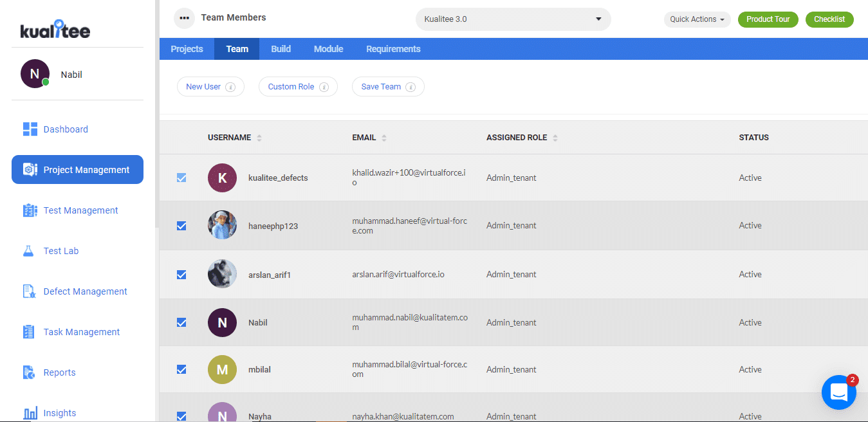868x422 pixels.
Task: Check the kualitee_defects row checkbox
Action: click(x=181, y=178)
